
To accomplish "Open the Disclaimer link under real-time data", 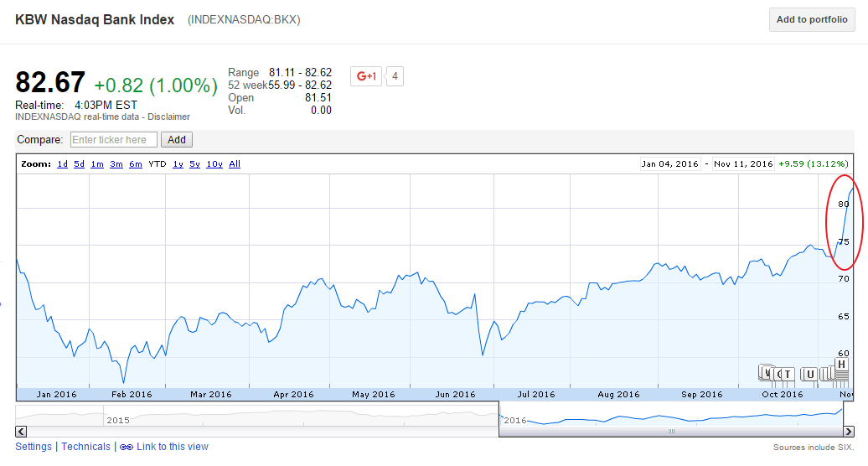I will coord(169,116).
